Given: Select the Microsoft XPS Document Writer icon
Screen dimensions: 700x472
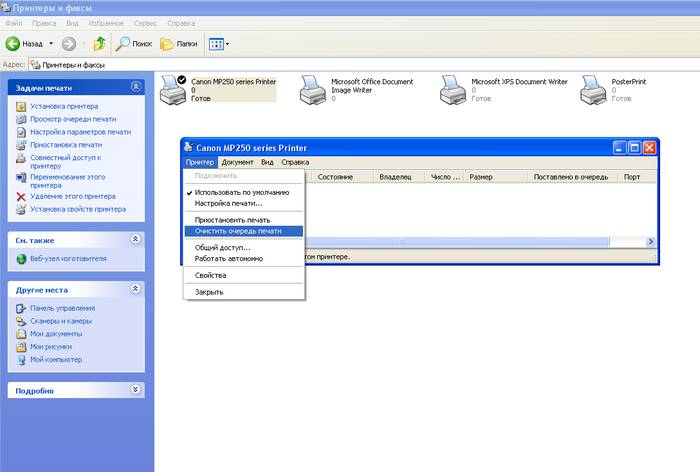Looking at the screenshot, I should point(454,89).
